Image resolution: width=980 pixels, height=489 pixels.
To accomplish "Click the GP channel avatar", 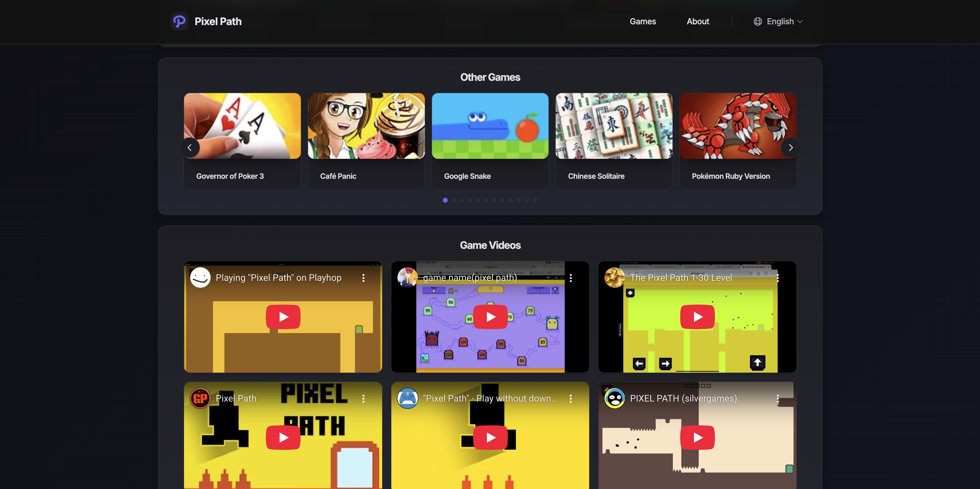I will [x=200, y=398].
